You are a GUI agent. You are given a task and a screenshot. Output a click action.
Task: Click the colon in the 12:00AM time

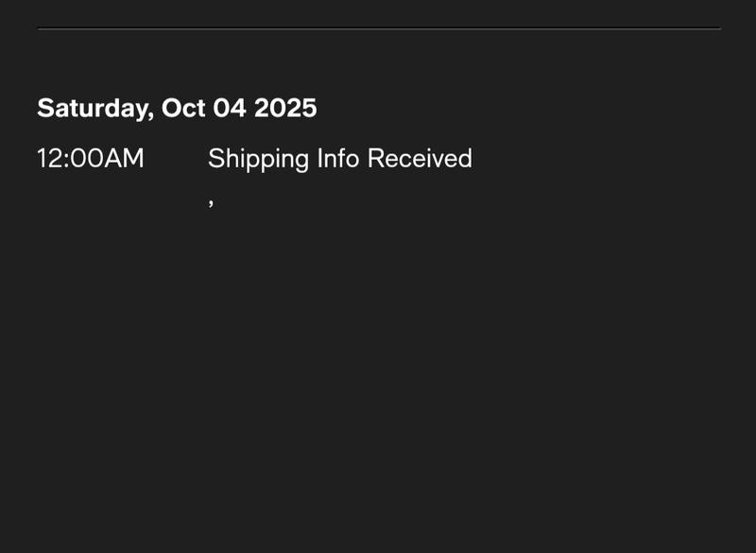66,159
